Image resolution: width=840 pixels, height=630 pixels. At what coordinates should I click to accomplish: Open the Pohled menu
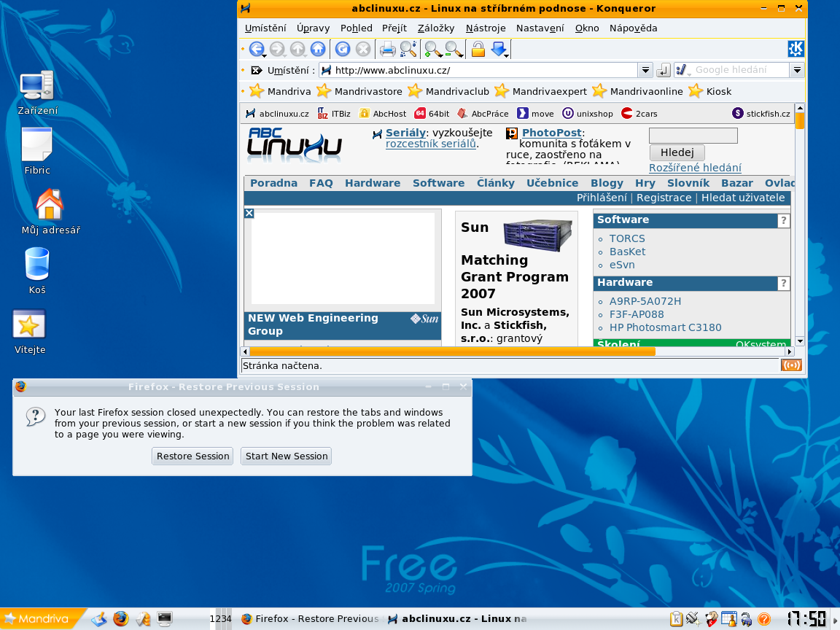[357, 28]
